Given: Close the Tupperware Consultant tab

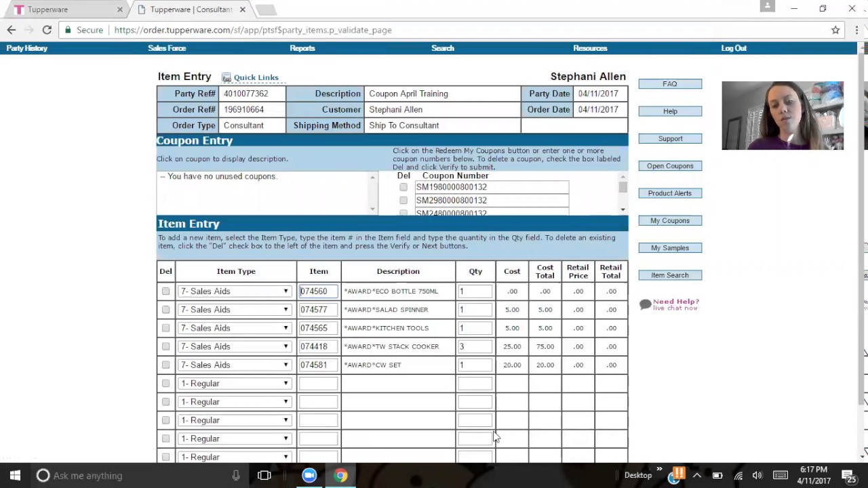Looking at the screenshot, I should point(242,9).
